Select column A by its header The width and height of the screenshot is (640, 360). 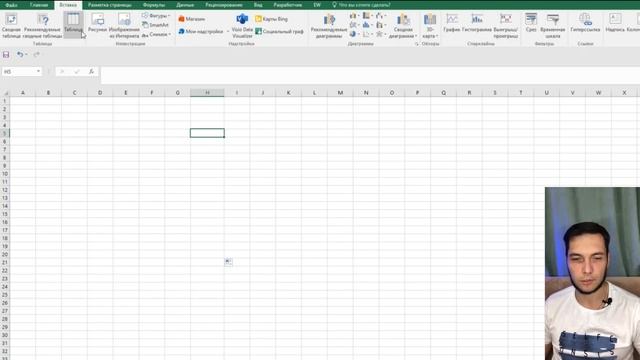(x=23, y=93)
